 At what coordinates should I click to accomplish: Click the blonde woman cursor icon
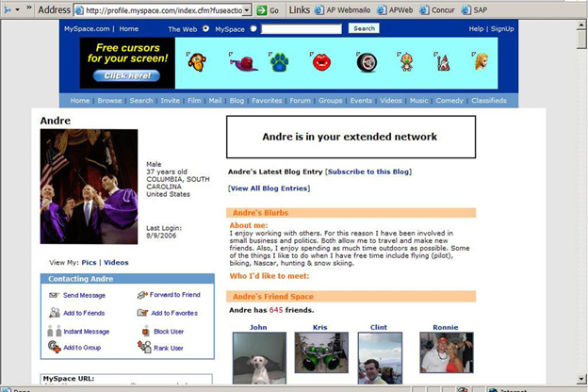point(482,61)
